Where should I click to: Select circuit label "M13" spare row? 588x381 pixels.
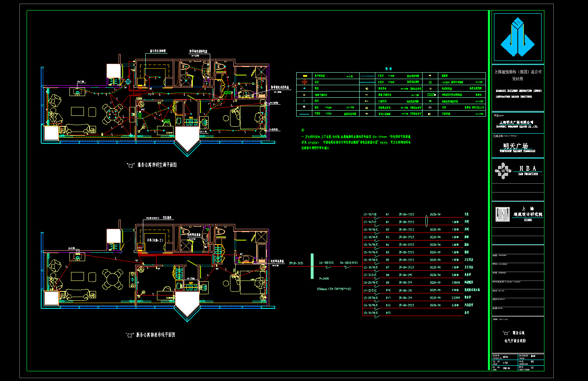pos(388,313)
